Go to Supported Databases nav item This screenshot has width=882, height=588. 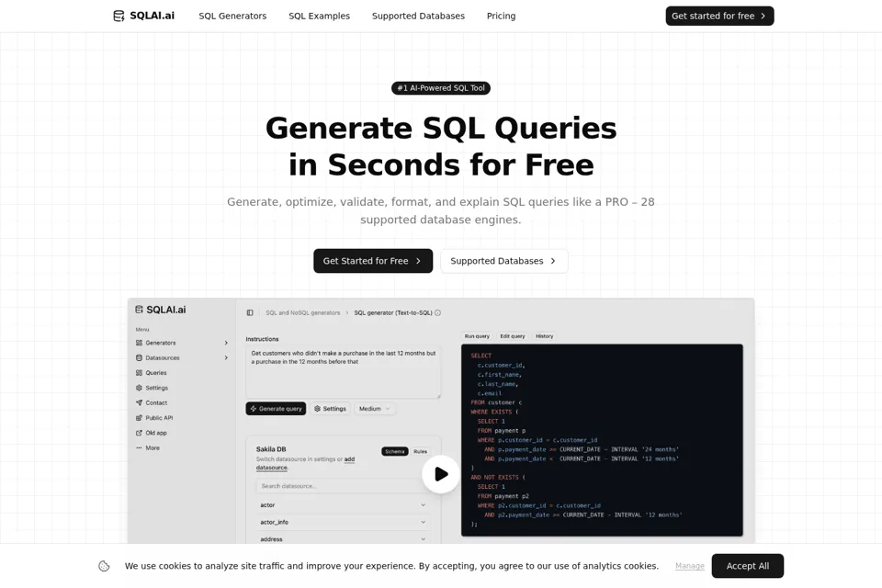click(418, 16)
